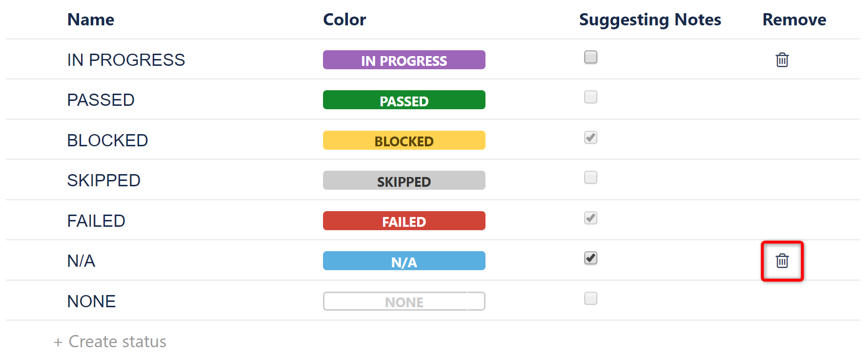The height and width of the screenshot is (356, 868).
Task: Click the gray SKIPPED color badge
Action: coord(404,180)
